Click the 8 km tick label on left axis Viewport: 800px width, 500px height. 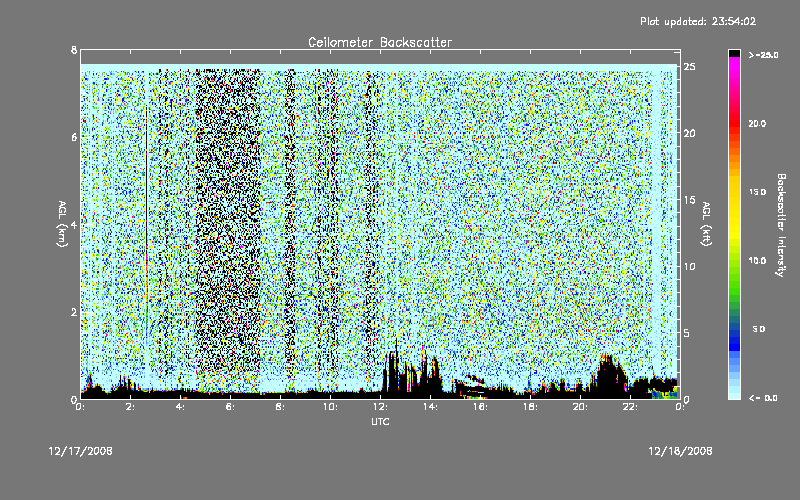pyautogui.click(x=74, y=50)
